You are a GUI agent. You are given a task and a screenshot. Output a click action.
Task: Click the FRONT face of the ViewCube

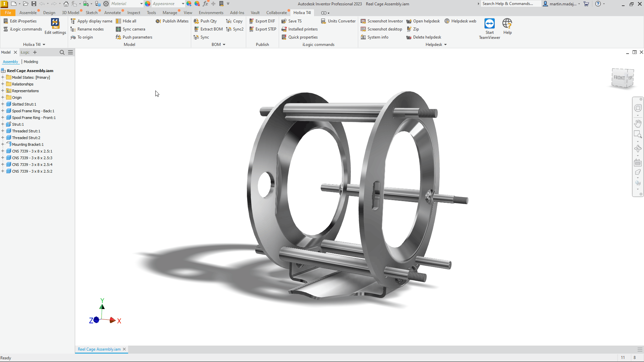coord(619,78)
